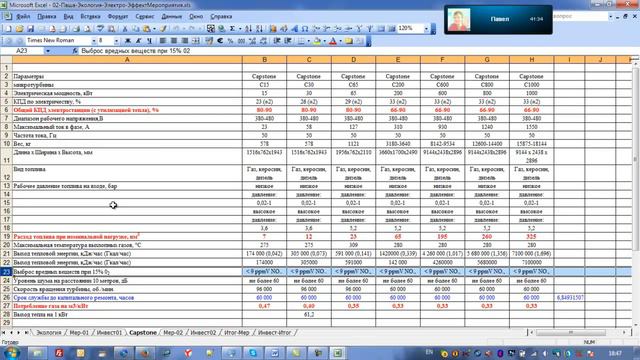Image resolution: width=640 pixels, height=360 pixels.
Task: Select row 27 header
Action: (x=6, y=306)
